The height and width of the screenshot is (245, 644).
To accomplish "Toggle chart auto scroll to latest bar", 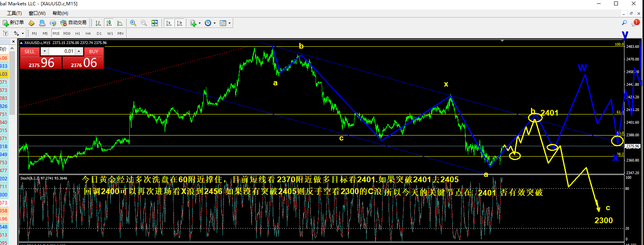I will (168, 23).
